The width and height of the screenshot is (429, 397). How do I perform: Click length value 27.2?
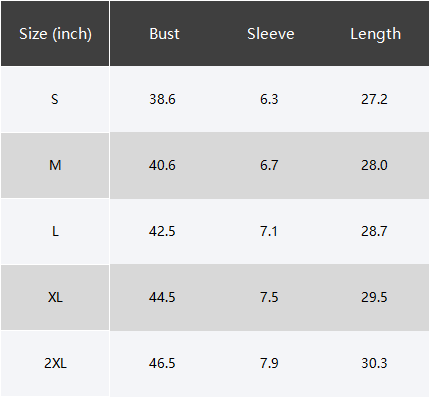click(374, 99)
